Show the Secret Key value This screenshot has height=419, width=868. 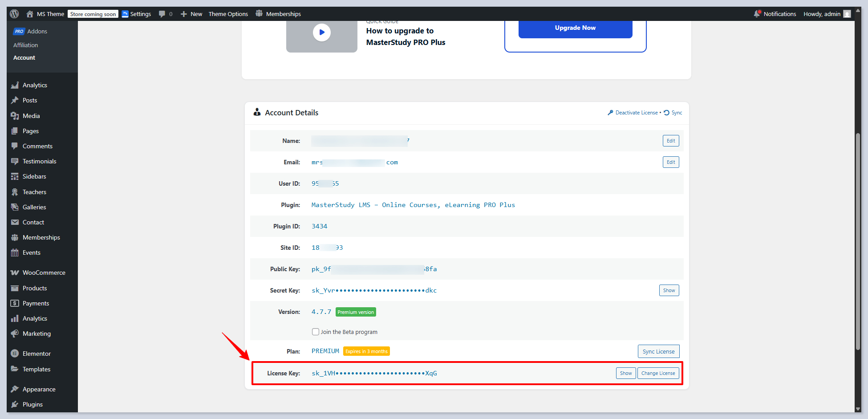point(669,290)
